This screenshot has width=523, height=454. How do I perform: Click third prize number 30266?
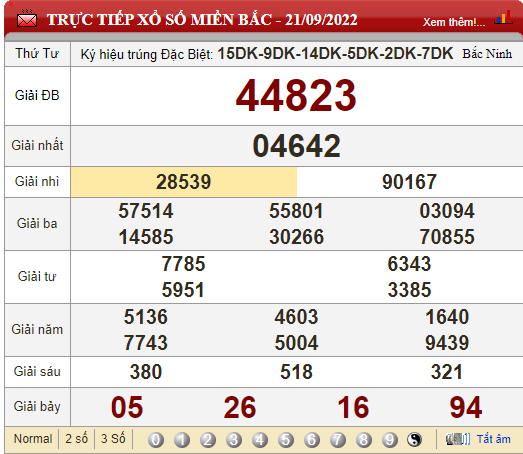(x=297, y=237)
